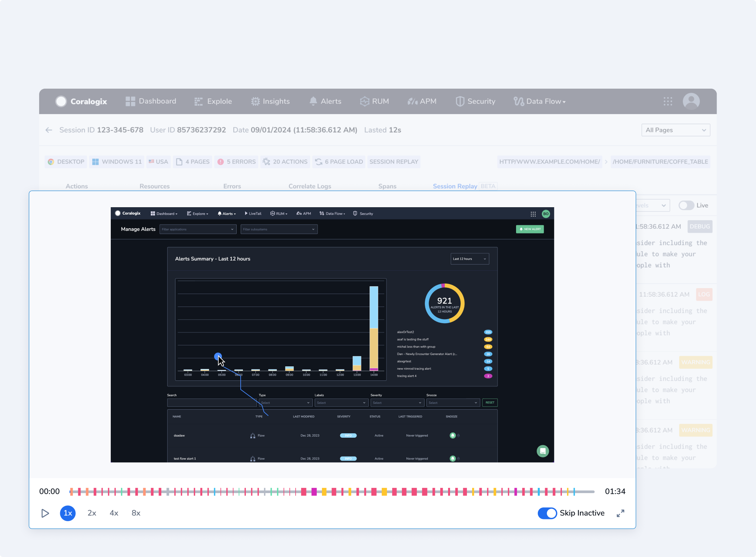Click the 4 PAGES tag
This screenshot has width=756, height=557.
(x=193, y=162)
